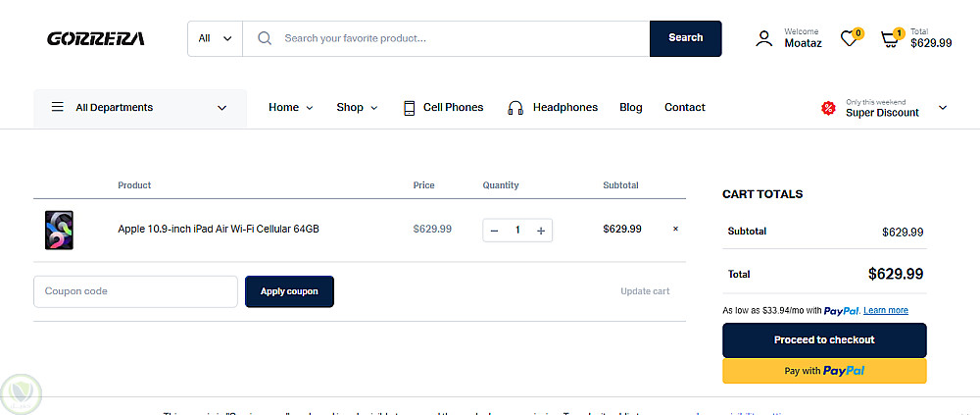This screenshot has width=980, height=415.
Task: Expand the All Departments chevron
Action: pos(221,108)
